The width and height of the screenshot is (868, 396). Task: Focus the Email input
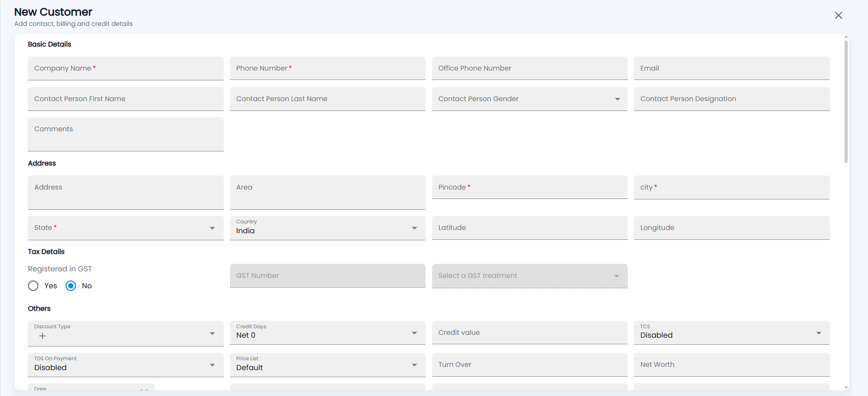[732, 68]
